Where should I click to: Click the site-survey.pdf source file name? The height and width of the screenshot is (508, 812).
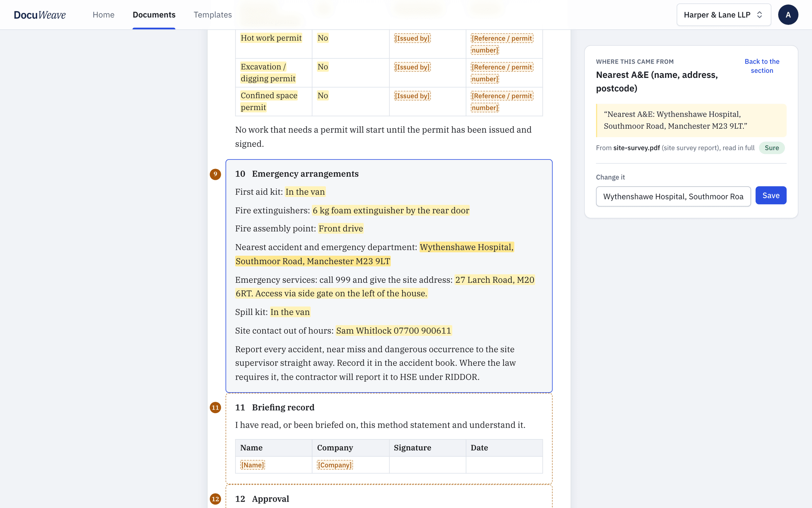[636, 148]
